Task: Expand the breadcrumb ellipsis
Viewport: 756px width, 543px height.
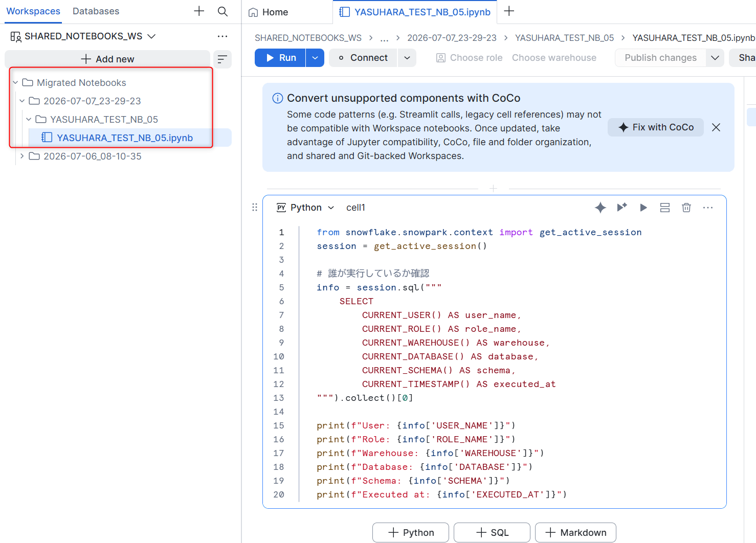Action: [384, 38]
